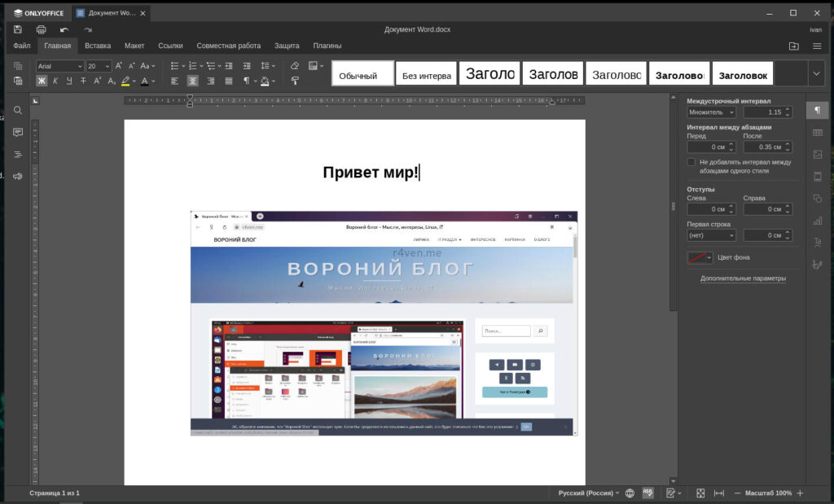The height and width of the screenshot is (504, 834).
Task: Click the fit to width icon
Action: coord(718,493)
